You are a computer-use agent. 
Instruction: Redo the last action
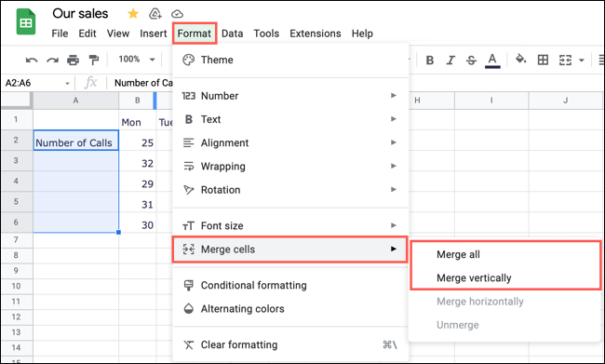52,60
